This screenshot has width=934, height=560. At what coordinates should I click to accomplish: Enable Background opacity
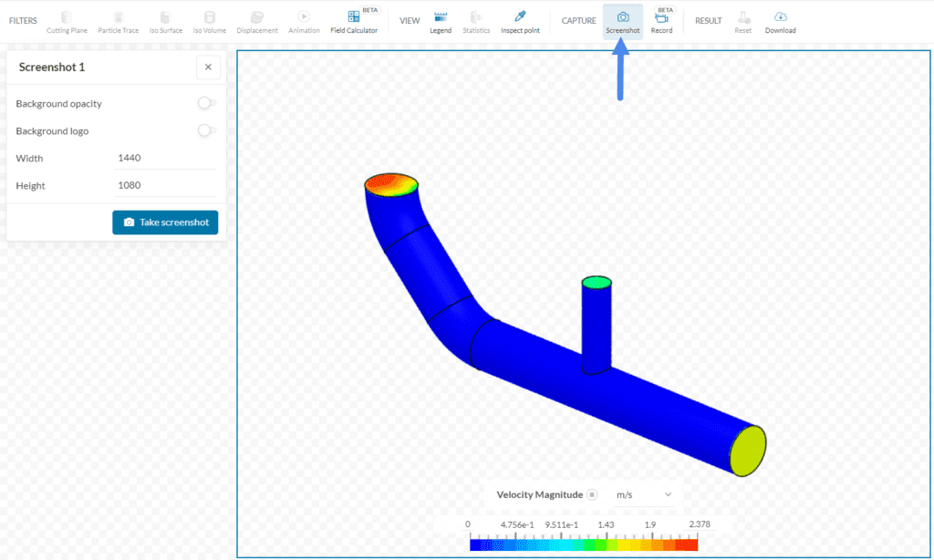point(206,103)
